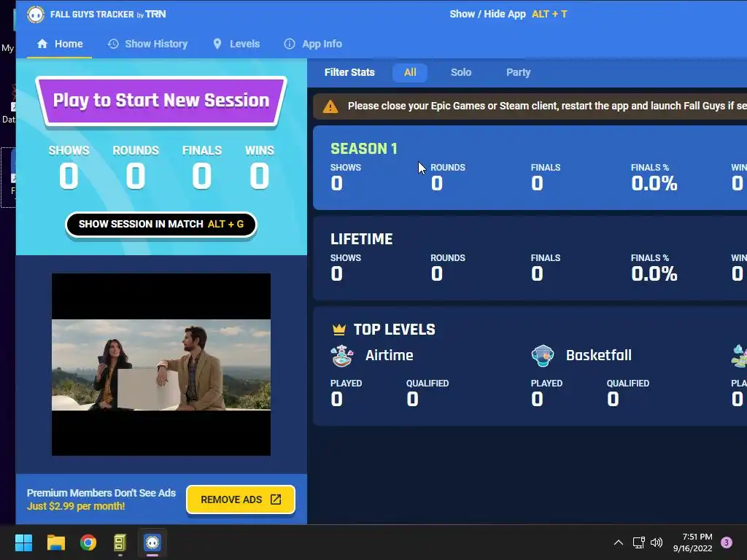This screenshot has height=560, width=747.
Task: Click the external link icon on Remove Ads
Action: pyautogui.click(x=276, y=499)
